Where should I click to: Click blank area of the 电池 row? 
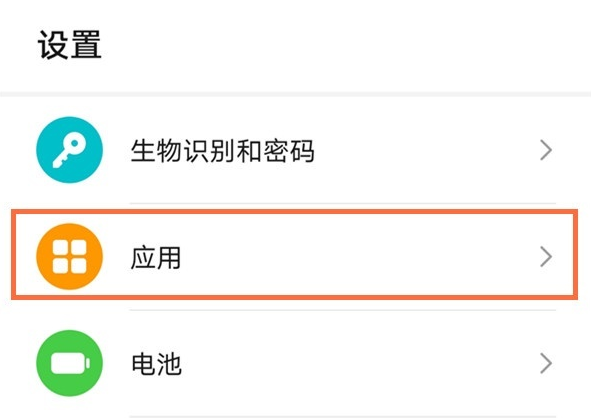[x=358, y=363]
